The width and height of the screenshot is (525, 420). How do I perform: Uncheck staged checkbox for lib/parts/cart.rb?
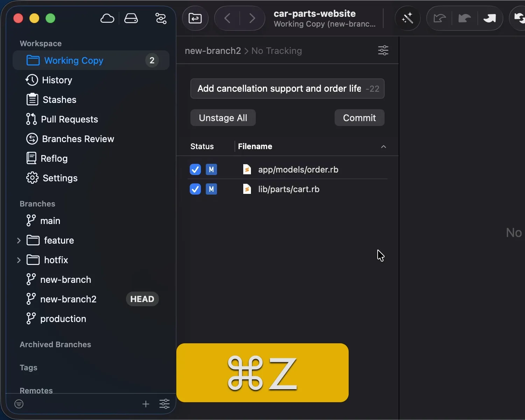pos(195,189)
